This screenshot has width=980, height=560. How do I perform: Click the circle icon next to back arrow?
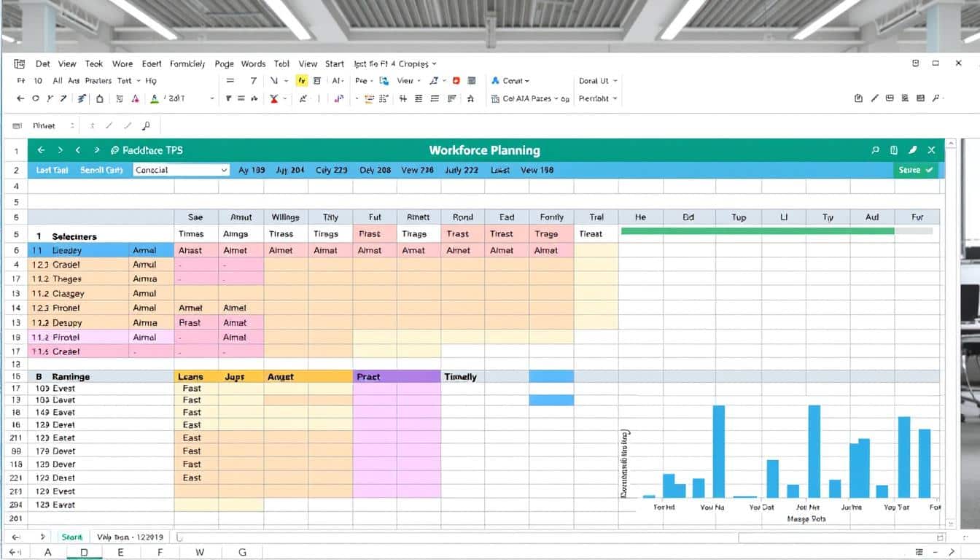click(36, 98)
